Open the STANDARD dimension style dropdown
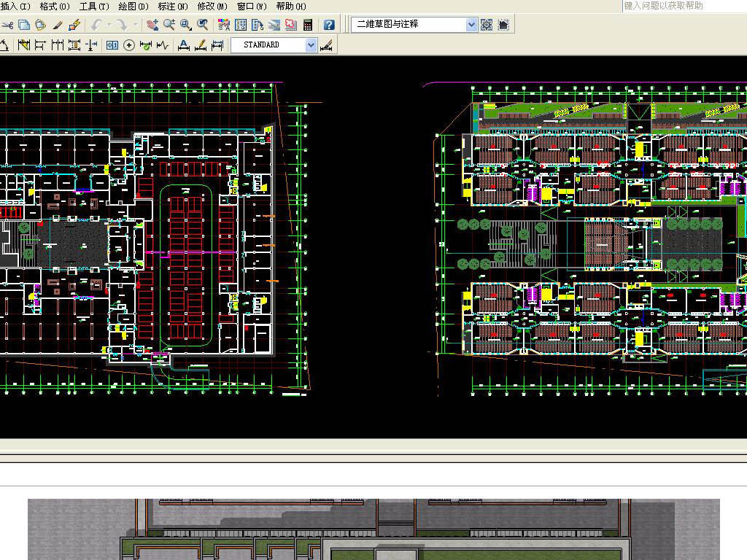This screenshot has height=560, width=747. click(x=311, y=45)
